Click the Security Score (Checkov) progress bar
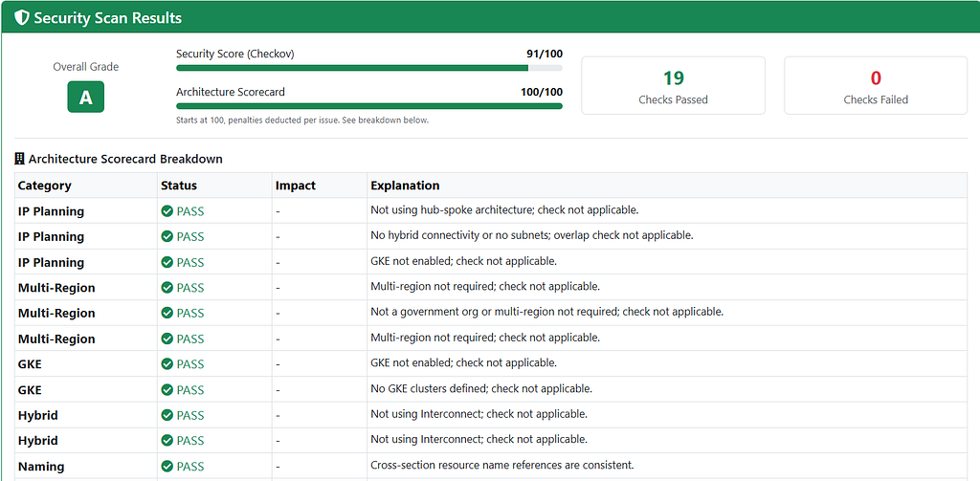980x481 pixels. click(x=369, y=68)
